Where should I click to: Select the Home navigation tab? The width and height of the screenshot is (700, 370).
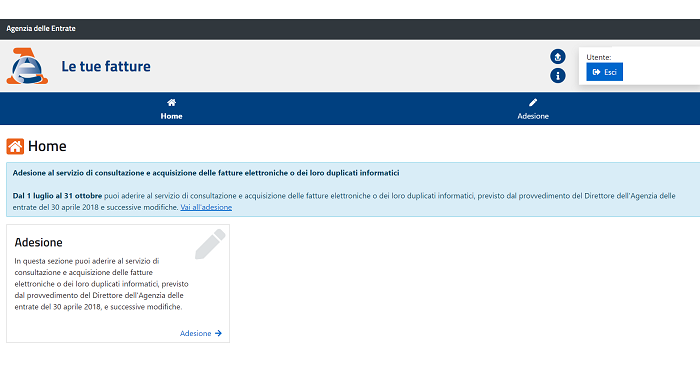pyautogui.click(x=171, y=109)
